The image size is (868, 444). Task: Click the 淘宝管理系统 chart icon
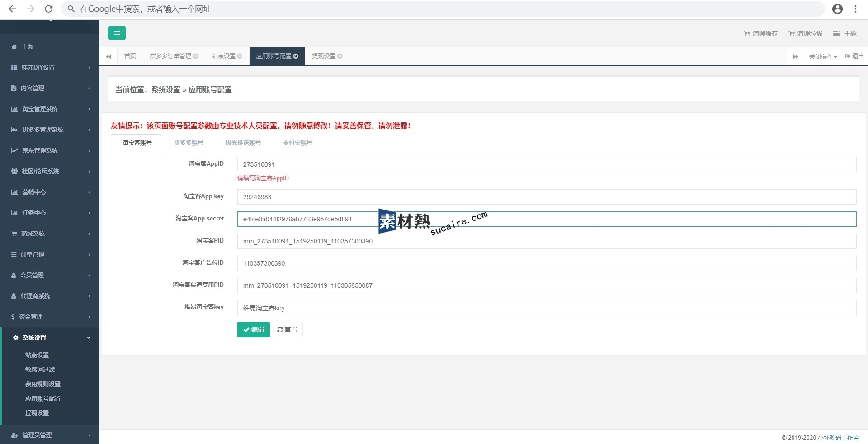(14, 109)
